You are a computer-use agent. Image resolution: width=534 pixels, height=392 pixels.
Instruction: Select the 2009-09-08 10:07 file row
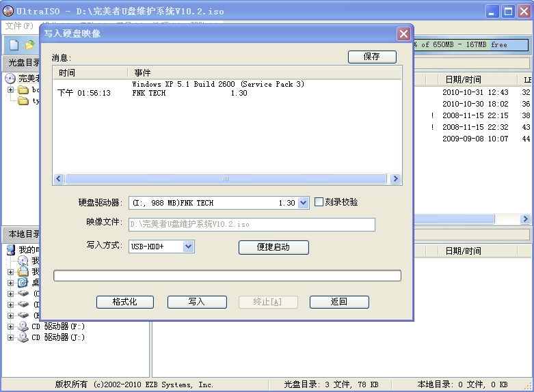[x=475, y=139]
